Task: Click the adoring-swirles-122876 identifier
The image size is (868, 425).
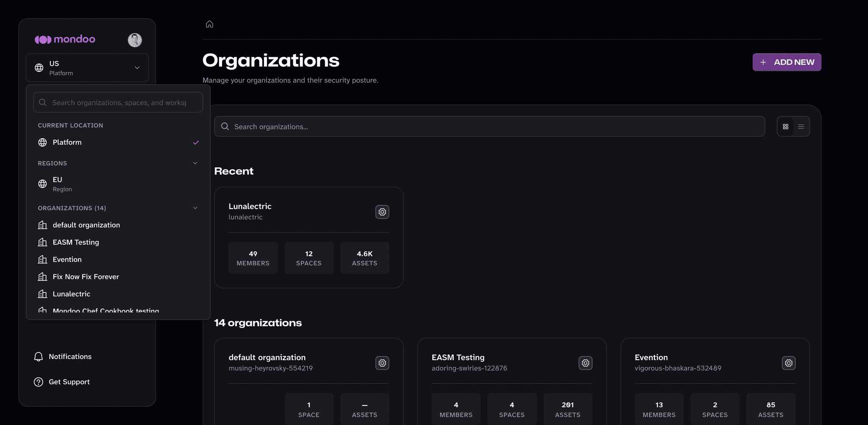Action: click(470, 368)
